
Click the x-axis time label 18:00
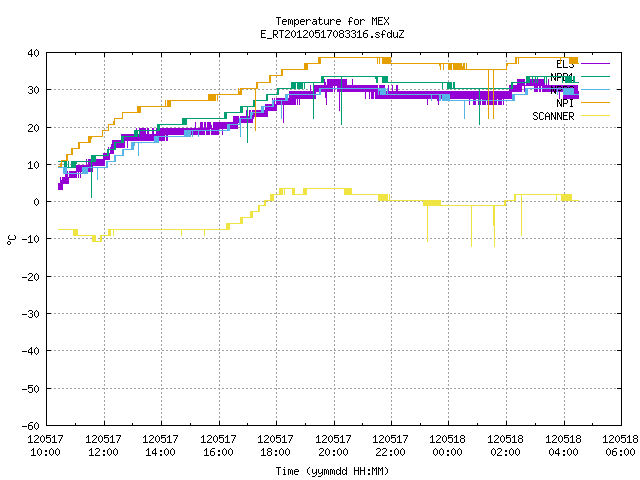276,452
